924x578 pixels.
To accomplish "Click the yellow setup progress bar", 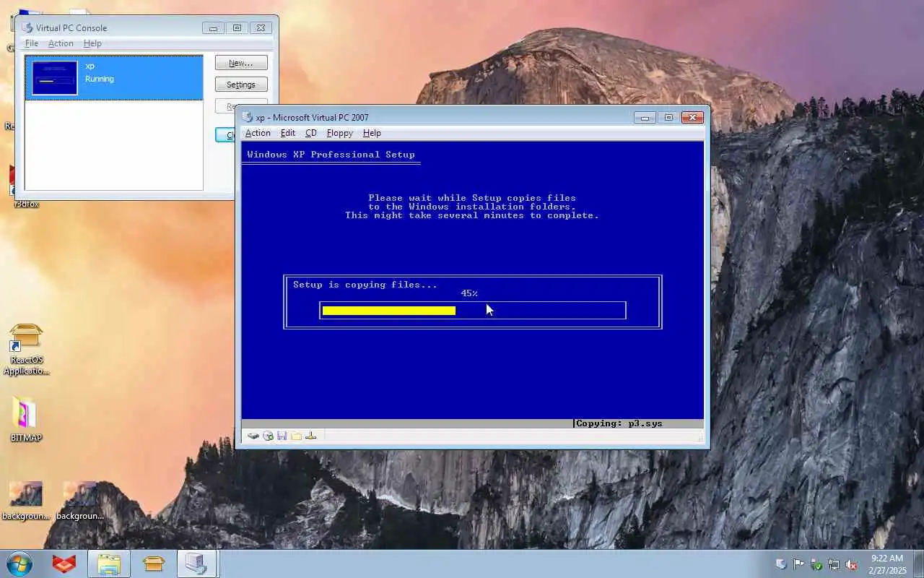I will pyautogui.click(x=388, y=311).
